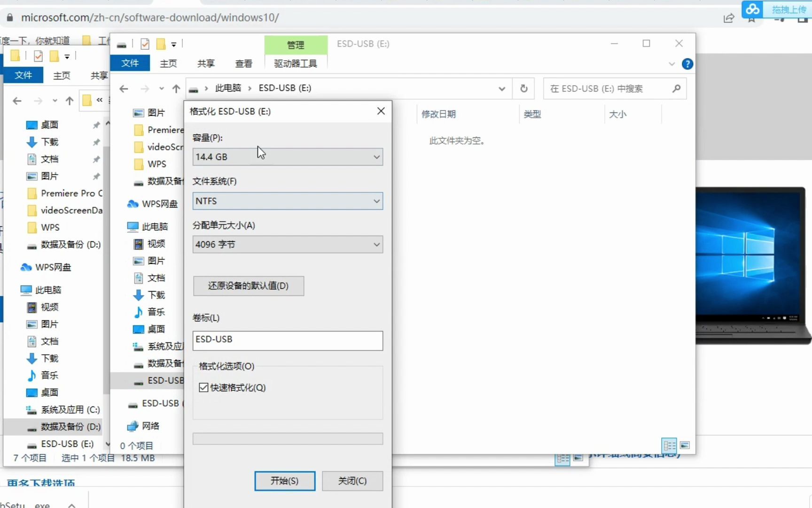
Task: Open the 查看 ribbon tab
Action: (243, 63)
